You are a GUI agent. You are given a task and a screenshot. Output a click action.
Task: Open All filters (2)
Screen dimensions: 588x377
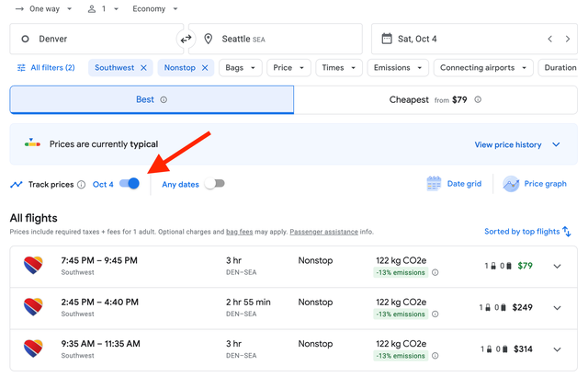(x=46, y=68)
